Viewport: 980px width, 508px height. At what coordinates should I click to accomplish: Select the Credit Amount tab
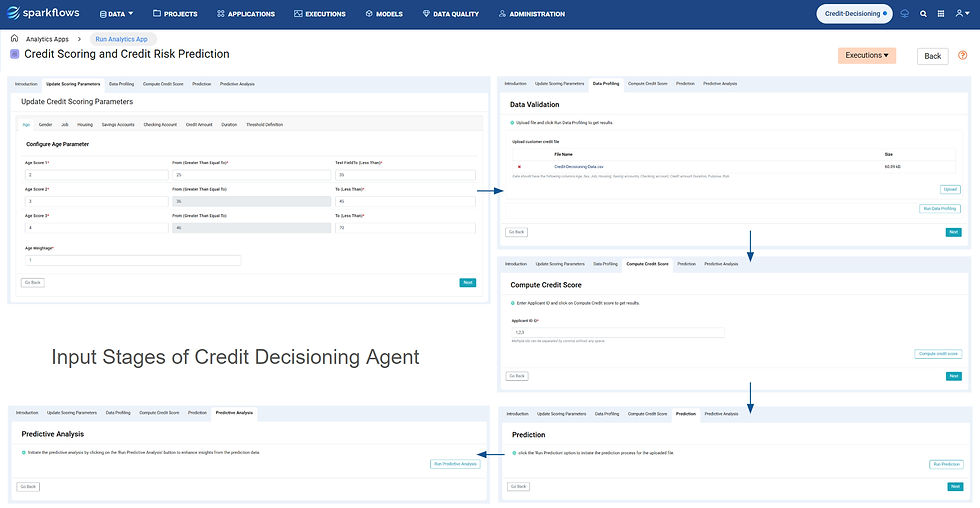click(199, 124)
